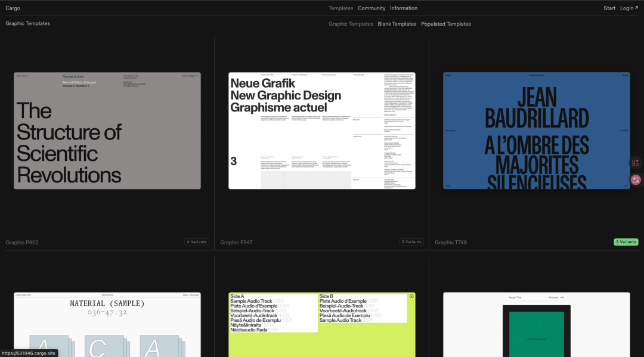This screenshot has width=644, height=357.
Task: Open the Jean Baudrillard blue template
Action: point(537,131)
